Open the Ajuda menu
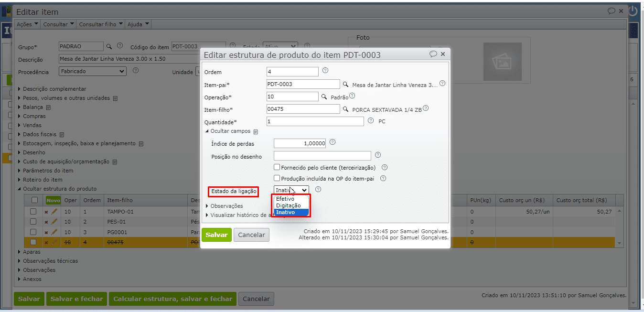Viewport: 644px width, 312px height. click(138, 24)
